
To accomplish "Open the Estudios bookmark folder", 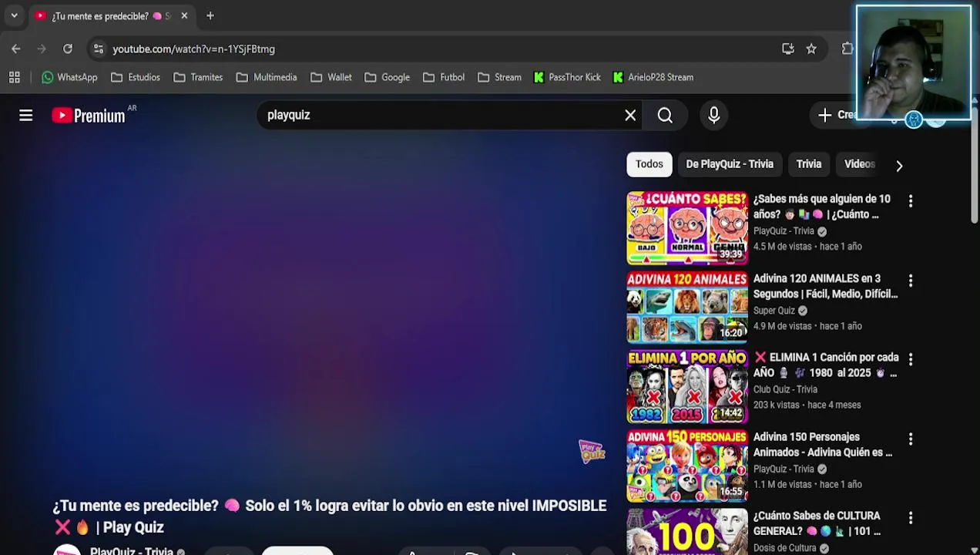I will click(136, 77).
